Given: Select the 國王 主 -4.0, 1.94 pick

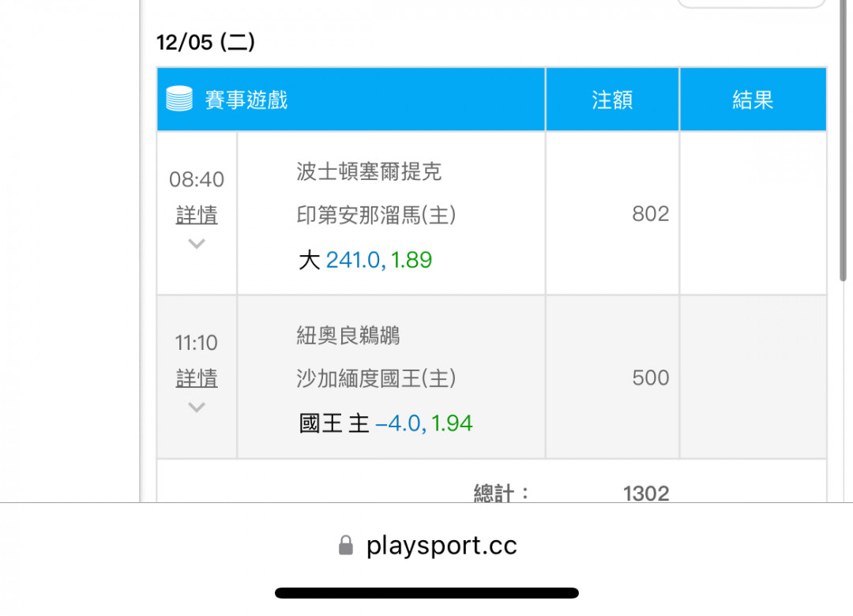Looking at the screenshot, I should pos(385,423).
